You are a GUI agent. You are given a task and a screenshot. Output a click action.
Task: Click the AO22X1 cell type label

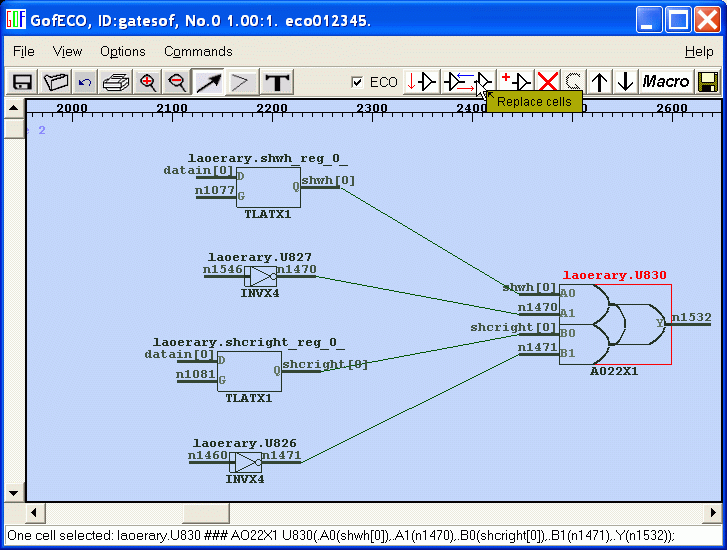[614, 371]
